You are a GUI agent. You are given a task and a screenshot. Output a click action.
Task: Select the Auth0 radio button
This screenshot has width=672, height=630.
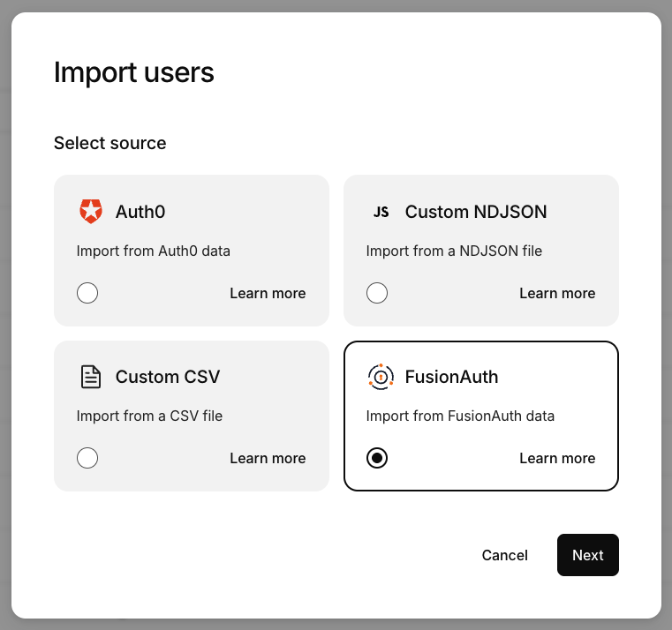point(87,293)
